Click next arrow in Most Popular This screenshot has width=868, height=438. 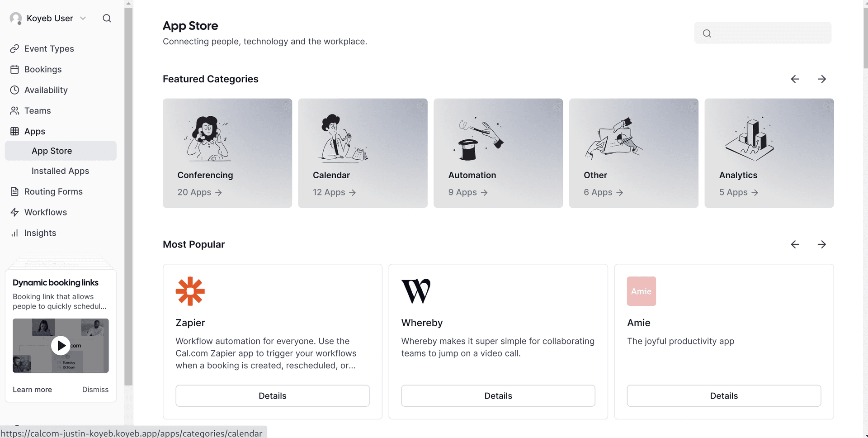(x=821, y=244)
